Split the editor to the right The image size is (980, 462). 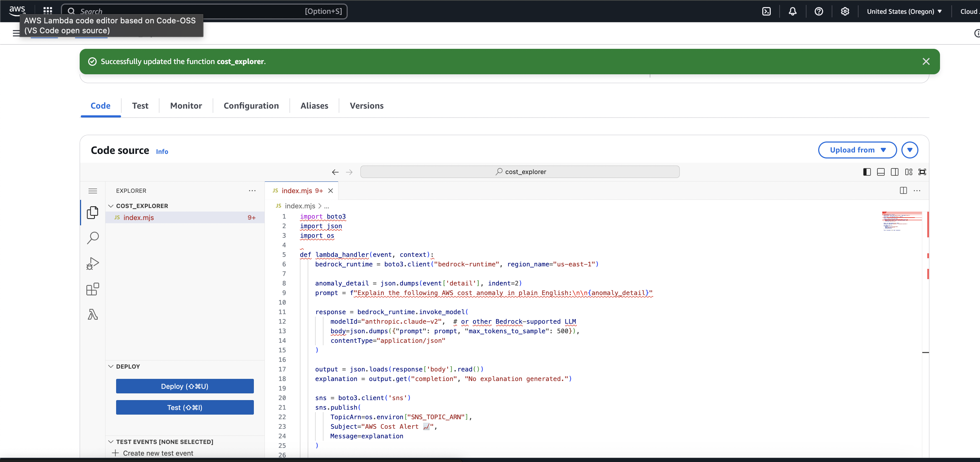(903, 191)
